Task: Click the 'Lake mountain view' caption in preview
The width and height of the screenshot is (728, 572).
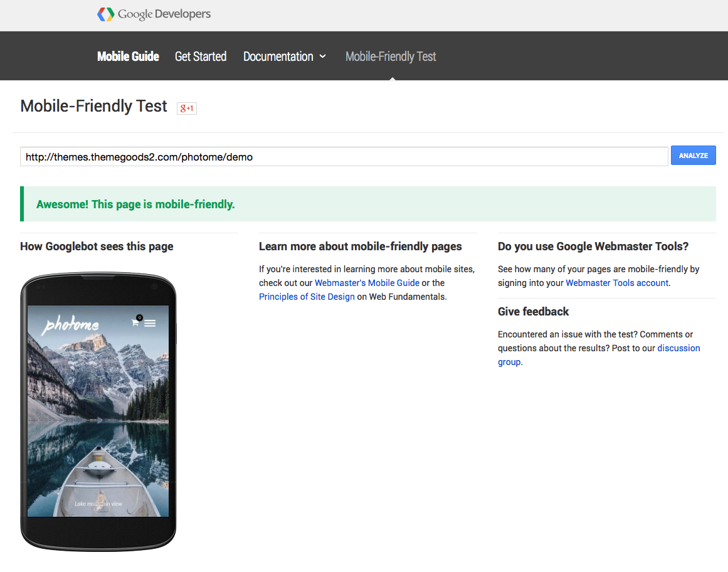Action: pyautogui.click(x=98, y=504)
